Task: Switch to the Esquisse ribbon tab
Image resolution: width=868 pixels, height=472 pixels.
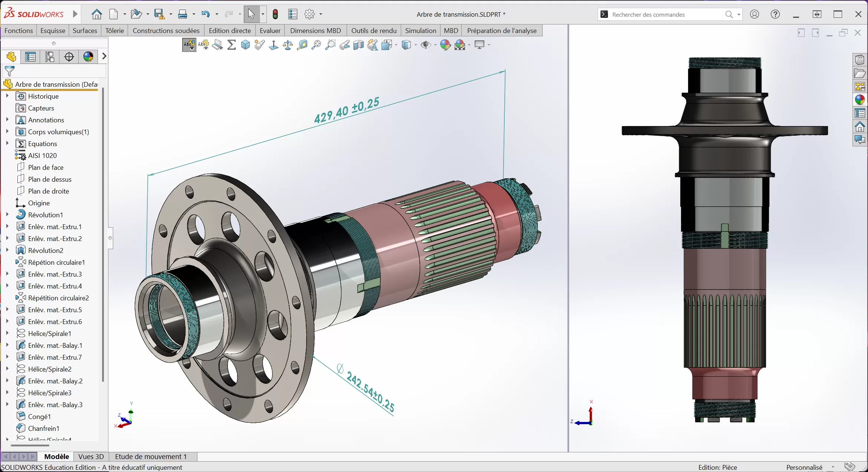Action: 53,30
